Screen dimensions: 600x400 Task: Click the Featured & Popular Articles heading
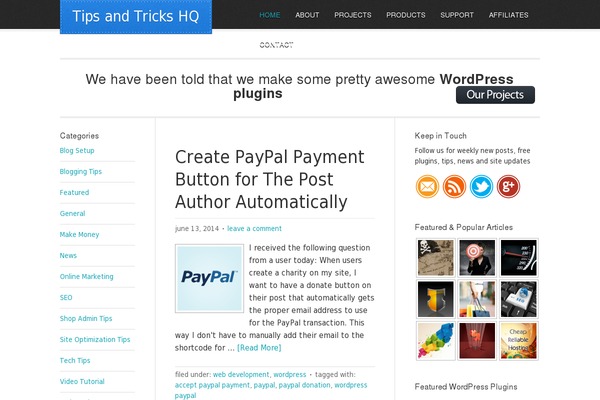pos(464,227)
